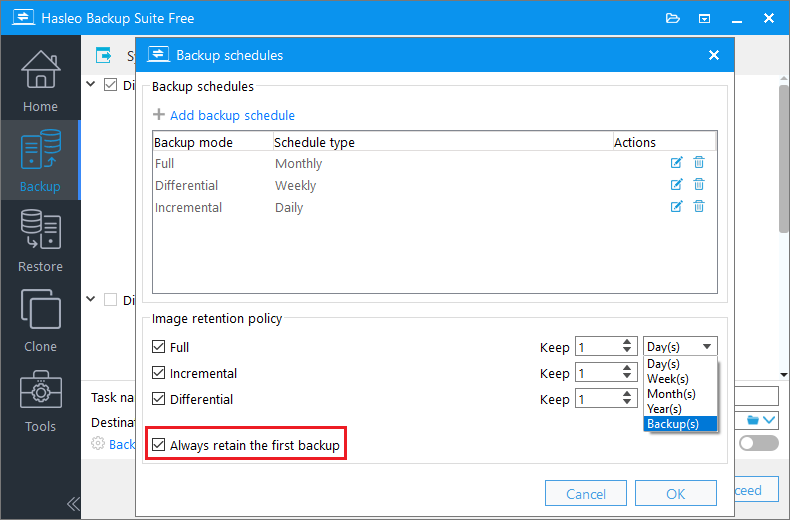Click Hasleo app logo in title bar

point(23,18)
